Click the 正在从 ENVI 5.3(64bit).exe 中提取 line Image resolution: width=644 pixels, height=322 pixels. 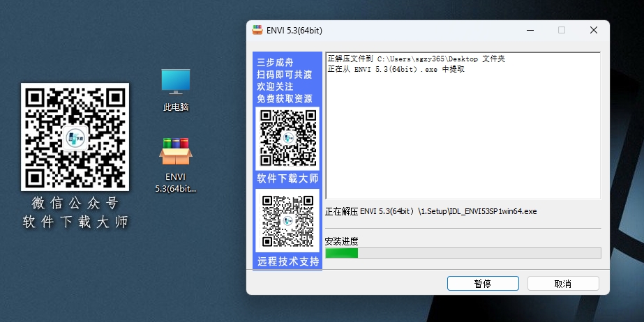(396, 69)
